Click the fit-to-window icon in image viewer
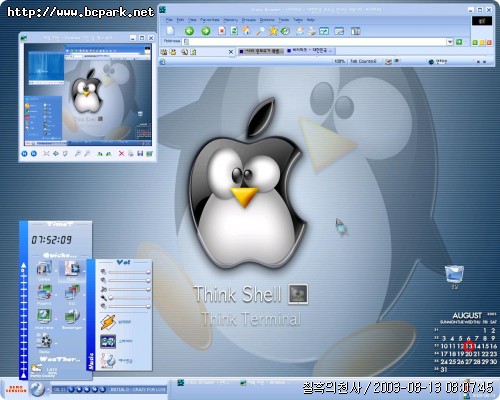The image size is (500, 400). coord(46,153)
